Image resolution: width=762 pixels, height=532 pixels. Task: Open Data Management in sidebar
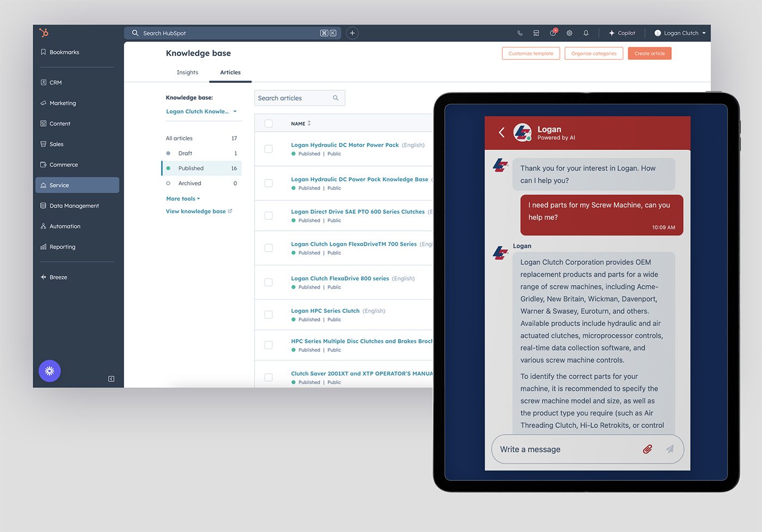70,206
